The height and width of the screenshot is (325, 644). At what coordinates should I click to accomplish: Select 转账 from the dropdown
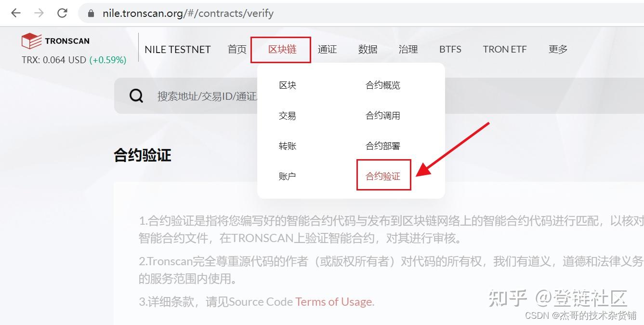pos(288,146)
